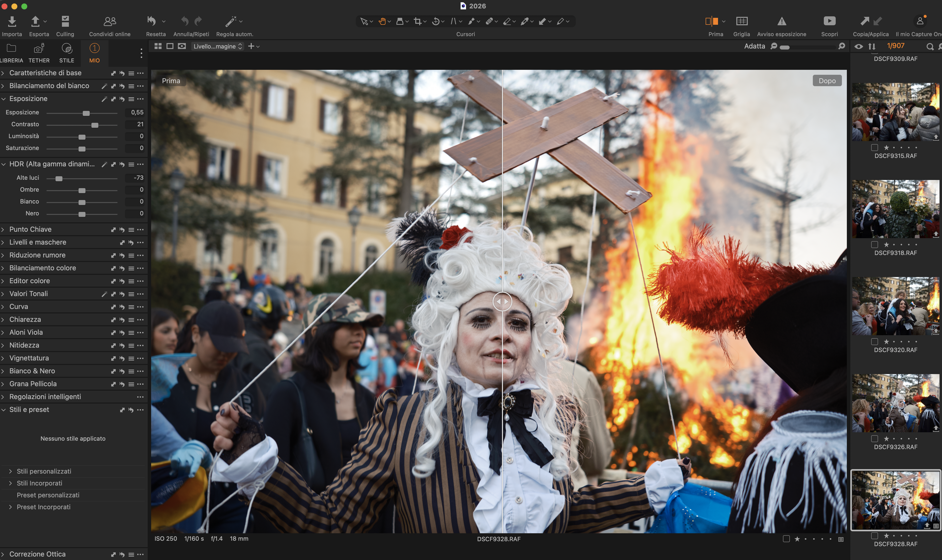Open the Culling tool
The width and height of the screenshot is (942, 560).
point(65,22)
